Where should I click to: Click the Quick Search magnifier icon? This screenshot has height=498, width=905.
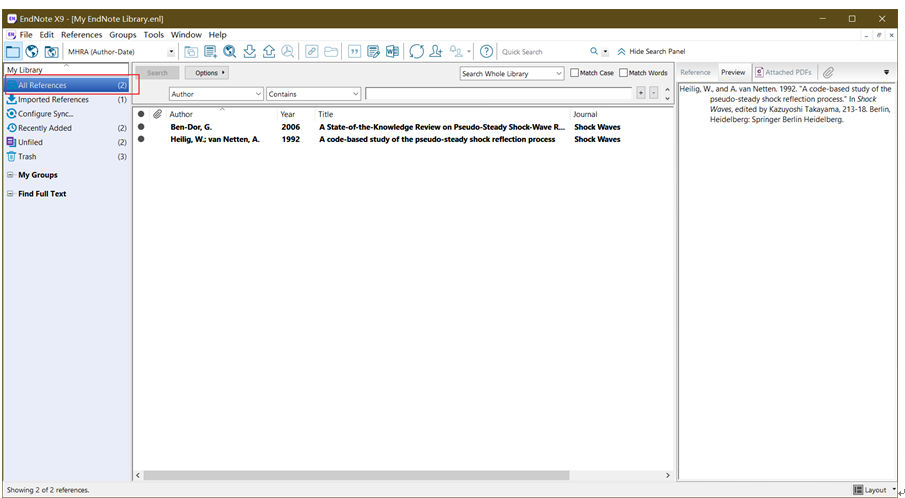point(594,51)
